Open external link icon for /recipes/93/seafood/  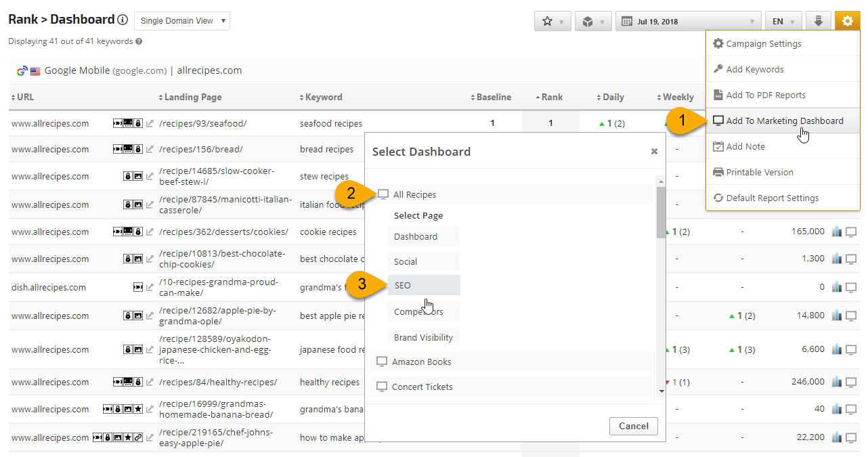[150, 124]
